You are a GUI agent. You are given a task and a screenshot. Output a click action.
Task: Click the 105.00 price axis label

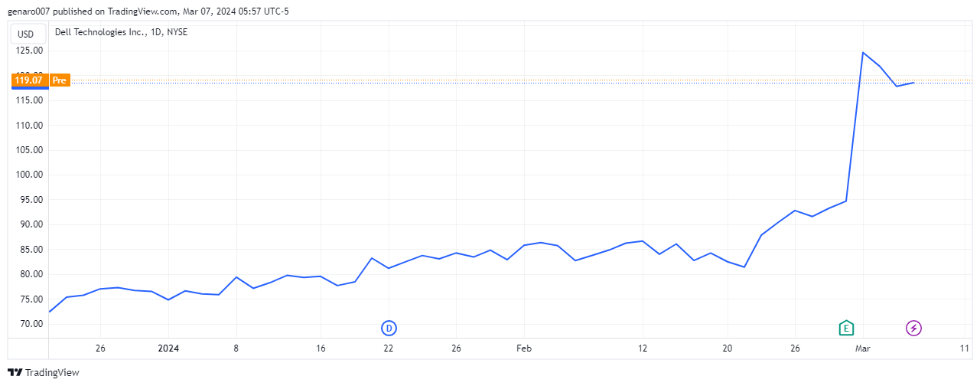[x=29, y=150]
